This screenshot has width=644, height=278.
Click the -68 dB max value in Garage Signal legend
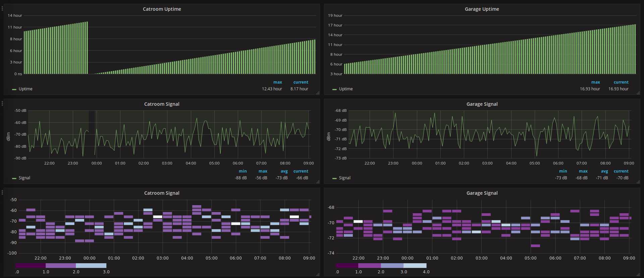(582, 178)
